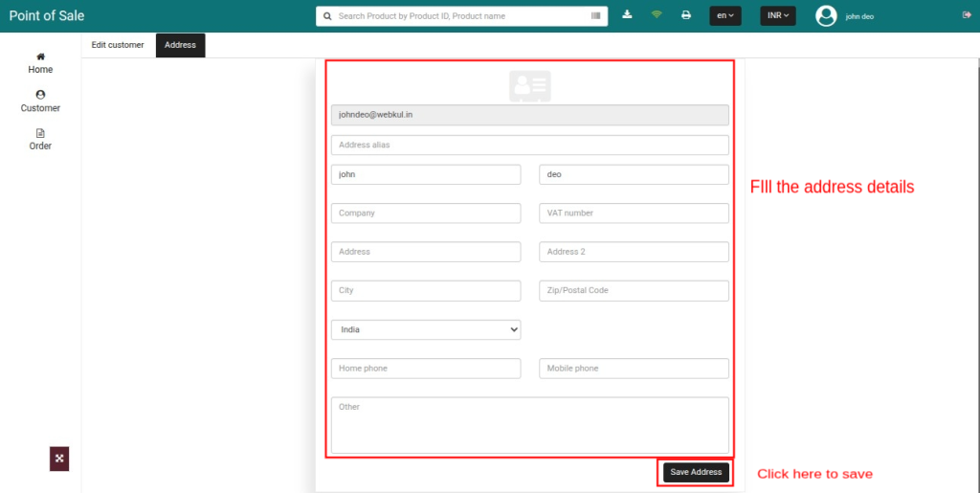This screenshot has width=980, height=493.
Task: Click the first name field containing john
Action: (x=426, y=174)
